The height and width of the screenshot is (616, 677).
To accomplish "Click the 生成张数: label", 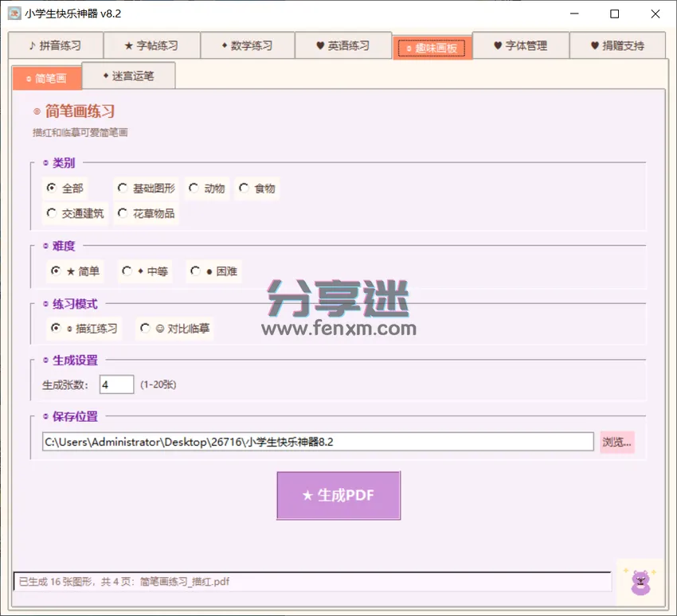I will [65, 384].
